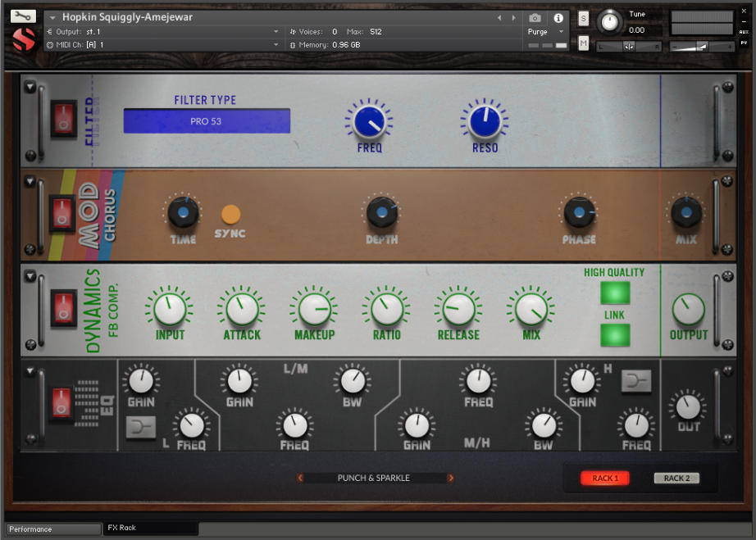The image size is (756, 540).
Task: Select RACK 2
Action: [x=676, y=478]
